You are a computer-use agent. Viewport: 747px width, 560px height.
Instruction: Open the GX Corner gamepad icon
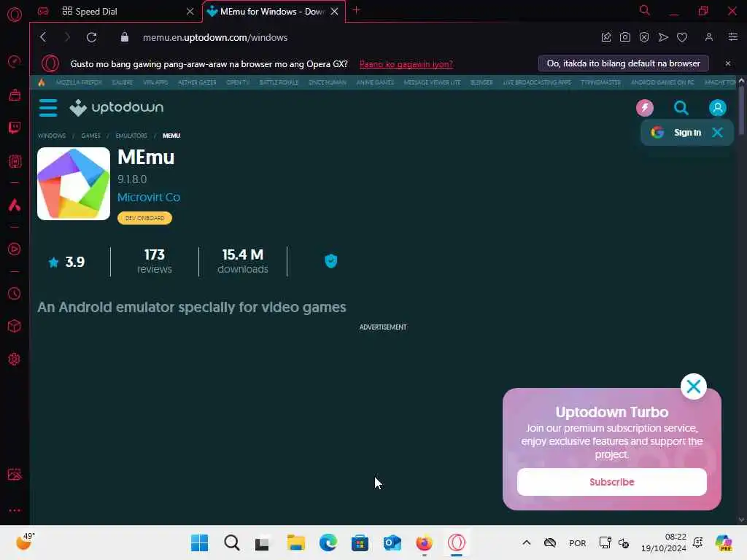click(43, 11)
